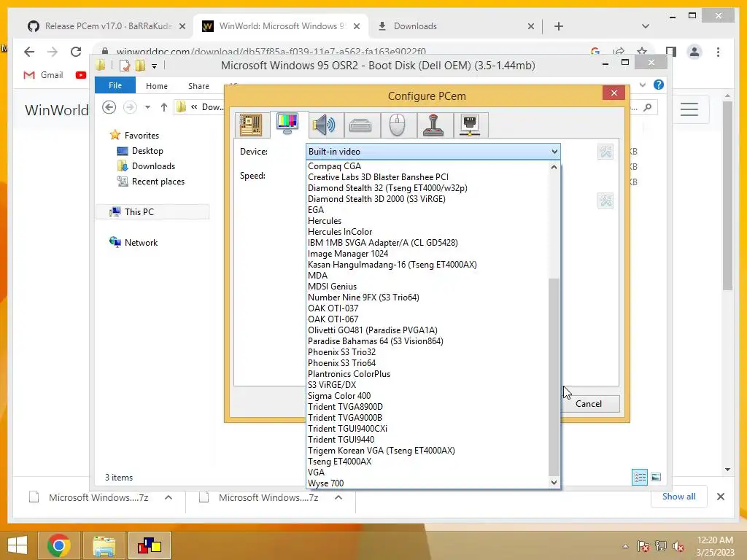The height and width of the screenshot is (560, 747).
Task: Switch Explorer to details view icon
Action: click(x=639, y=477)
